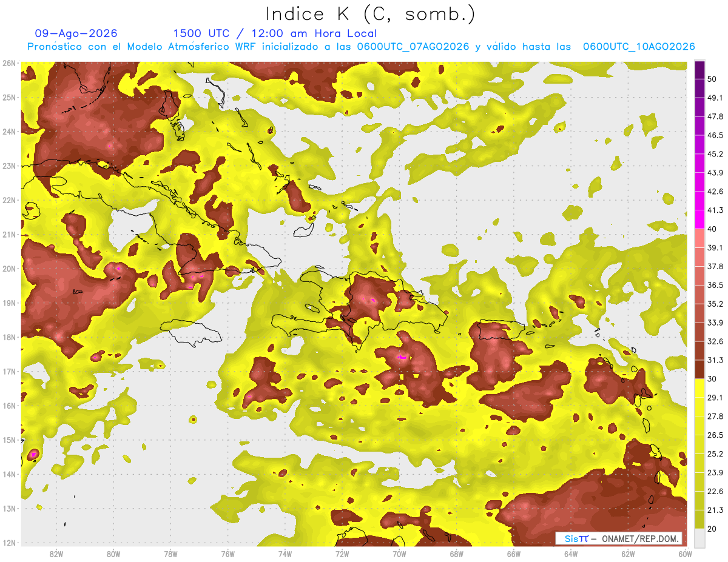728x562 pixels.
Task: Click the "13N" latitude label
Action: 9,508
